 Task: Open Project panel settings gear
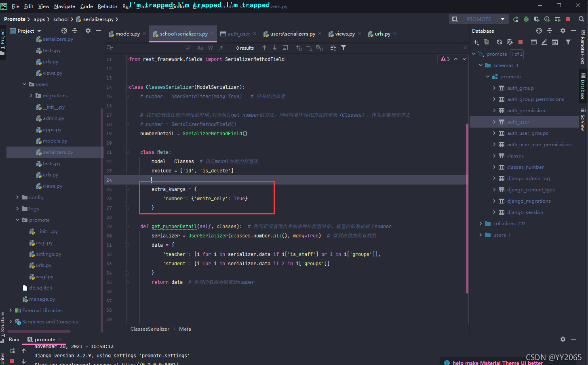tap(88, 31)
